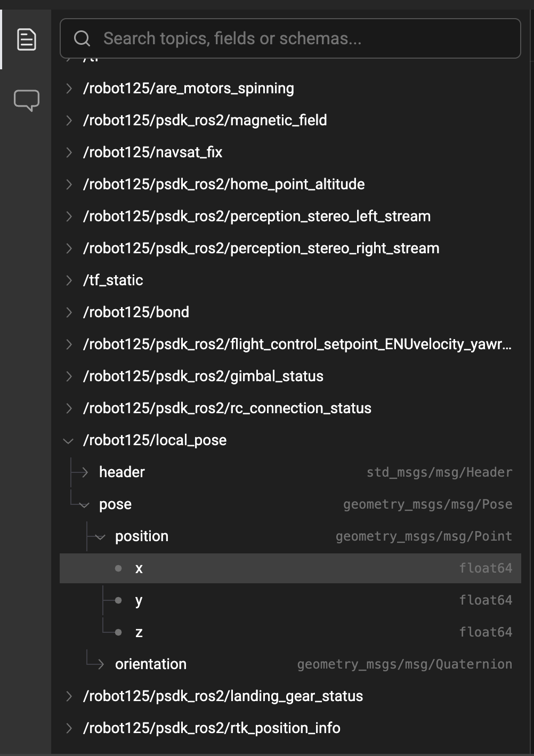This screenshot has height=756, width=534.
Task: Open the chat icon in the left sidebar
Action: 26,100
